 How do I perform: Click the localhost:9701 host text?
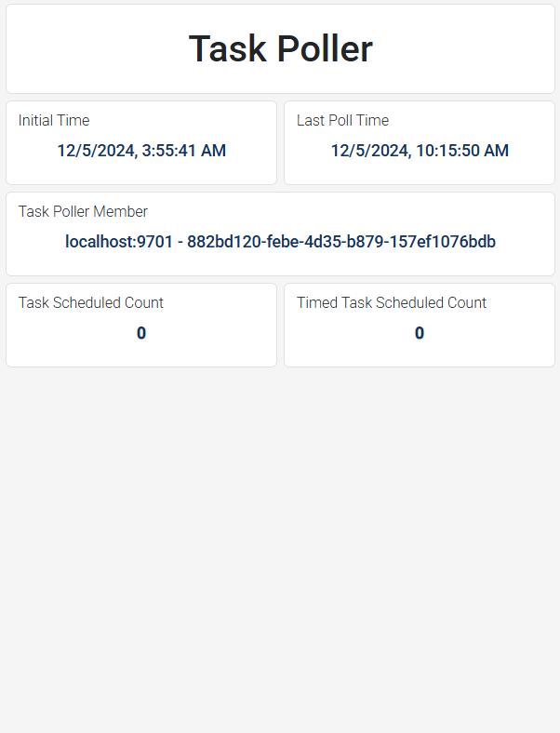[119, 242]
